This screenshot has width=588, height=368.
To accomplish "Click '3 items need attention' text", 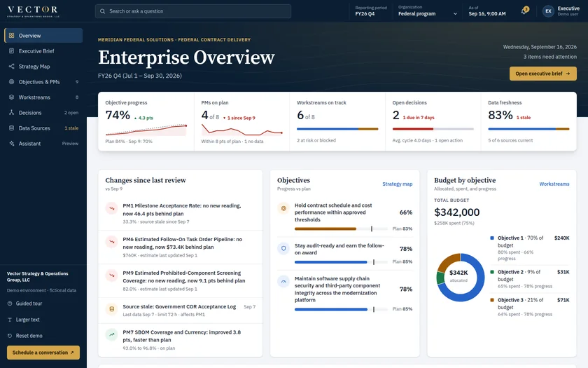I will tap(549, 57).
